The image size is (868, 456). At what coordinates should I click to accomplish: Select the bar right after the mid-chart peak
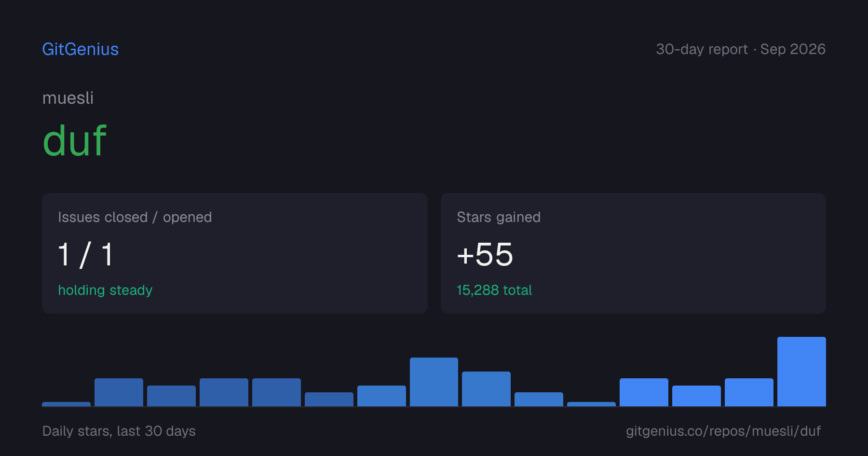click(x=486, y=389)
